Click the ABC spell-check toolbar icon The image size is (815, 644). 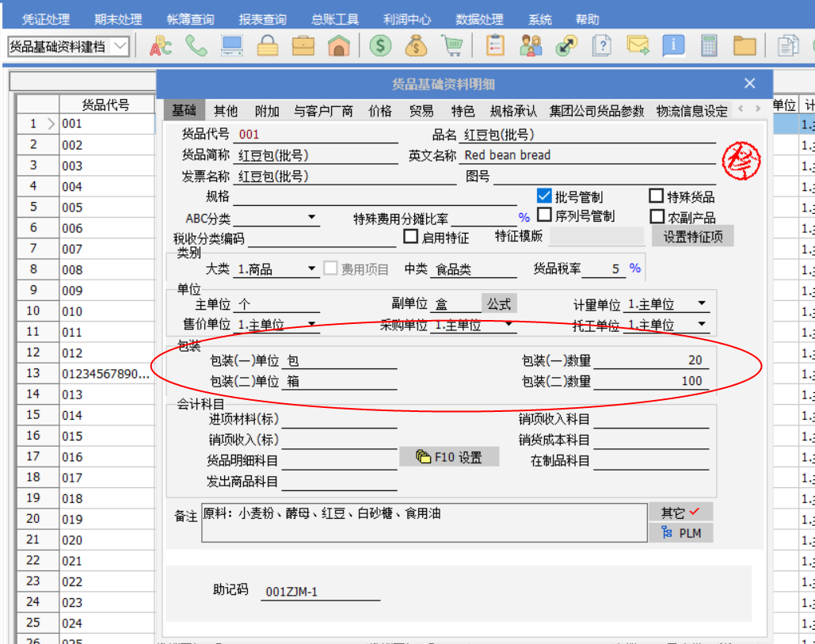click(x=161, y=46)
